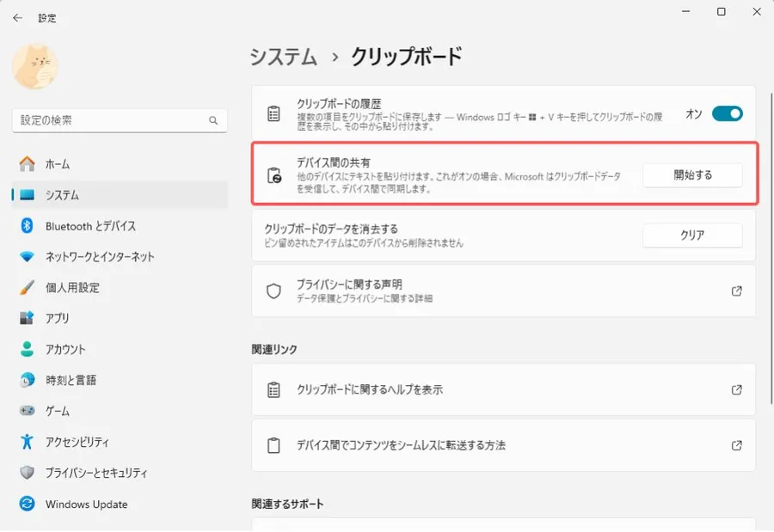This screenshot has width=774, height=532.
Task: Click the Bluetooth とデバイス icon
Action: point(27,226)
